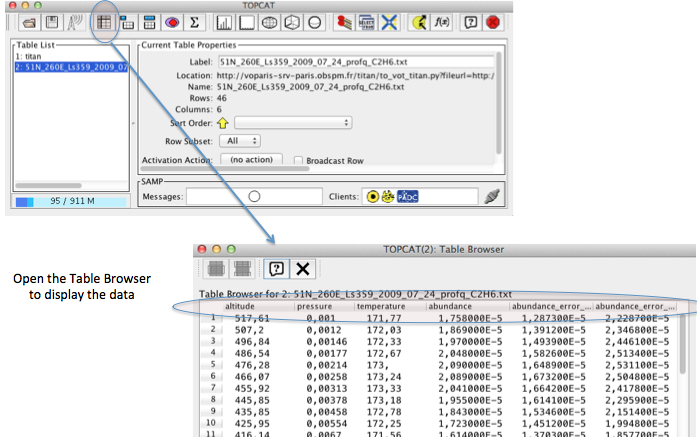Click the Location URL text

pos(356,76)
